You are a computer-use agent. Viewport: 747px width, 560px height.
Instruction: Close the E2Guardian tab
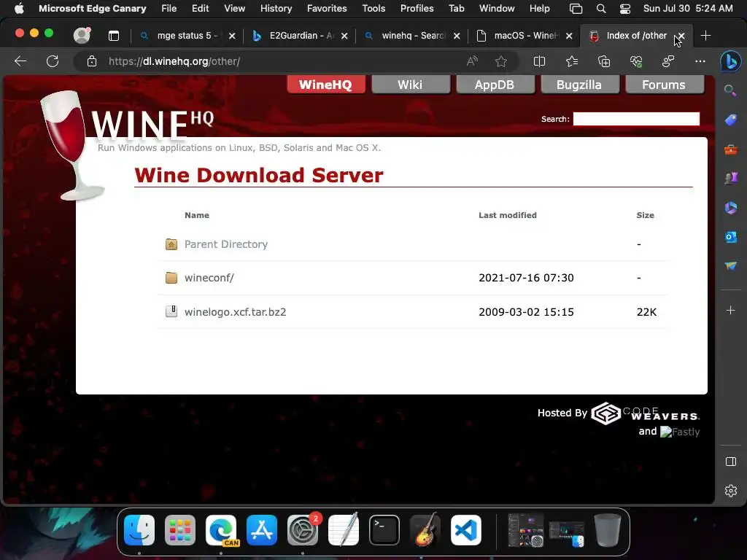point(344,36)
